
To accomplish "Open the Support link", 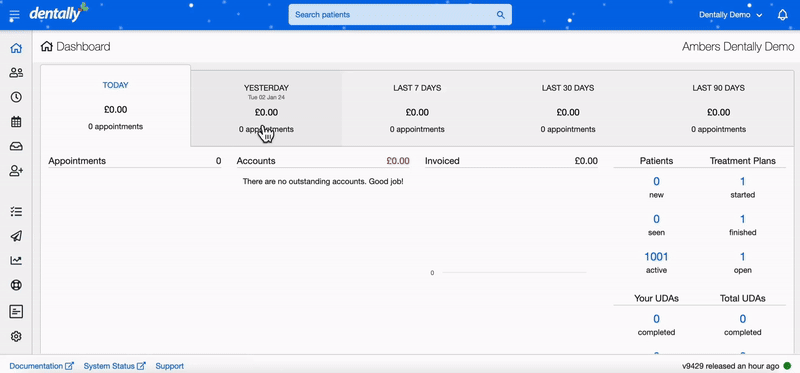I will click(169, 366).
